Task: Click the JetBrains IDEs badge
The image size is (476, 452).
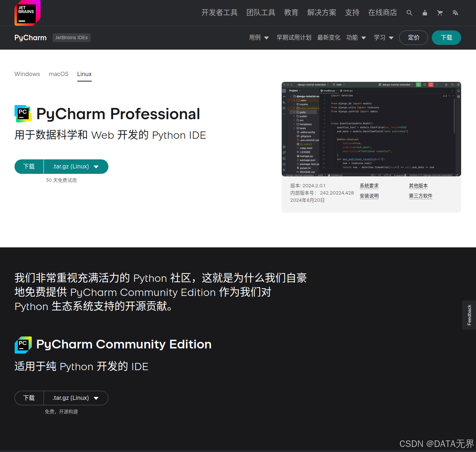Action: (x=71, y=38)
